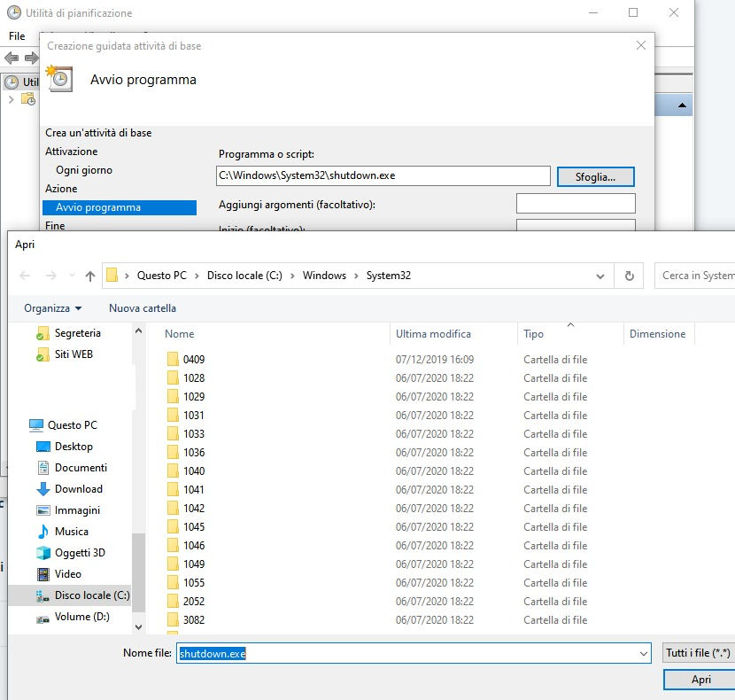
Task: Select Questo PC in navigation pane
Action: coord(63,425)
